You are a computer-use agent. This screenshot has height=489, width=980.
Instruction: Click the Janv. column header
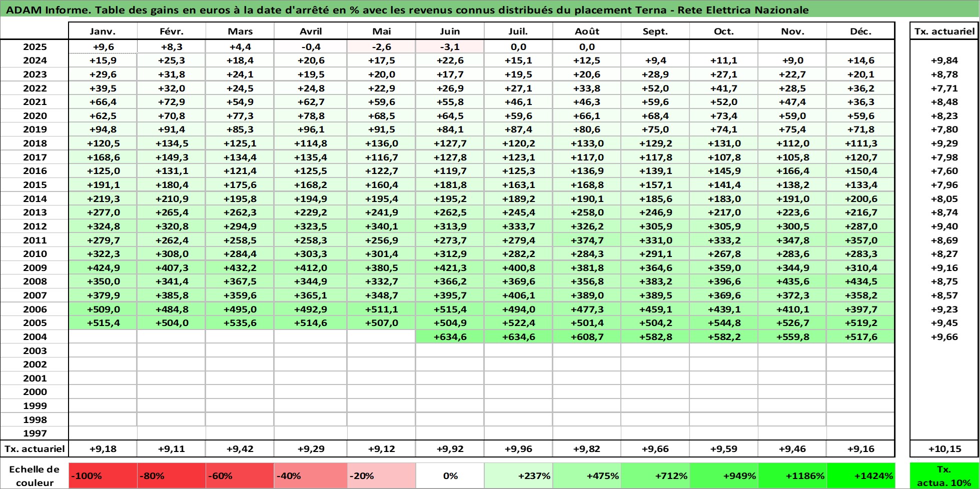pos(103,31)
